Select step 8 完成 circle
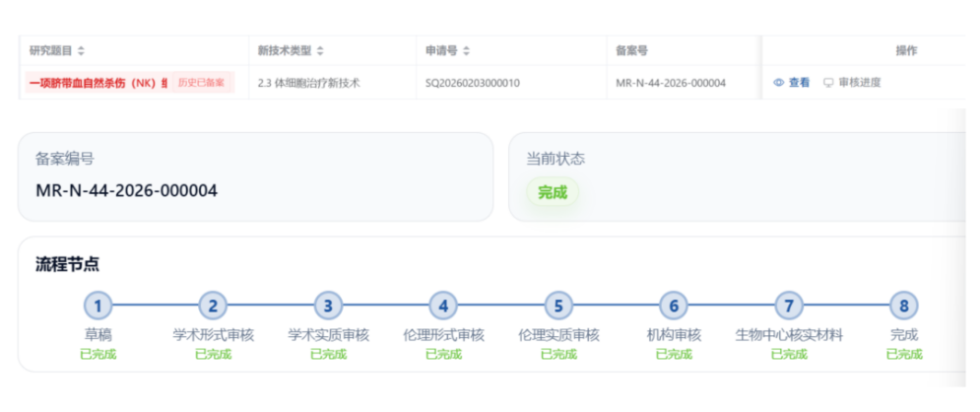 tap(904, 307)
